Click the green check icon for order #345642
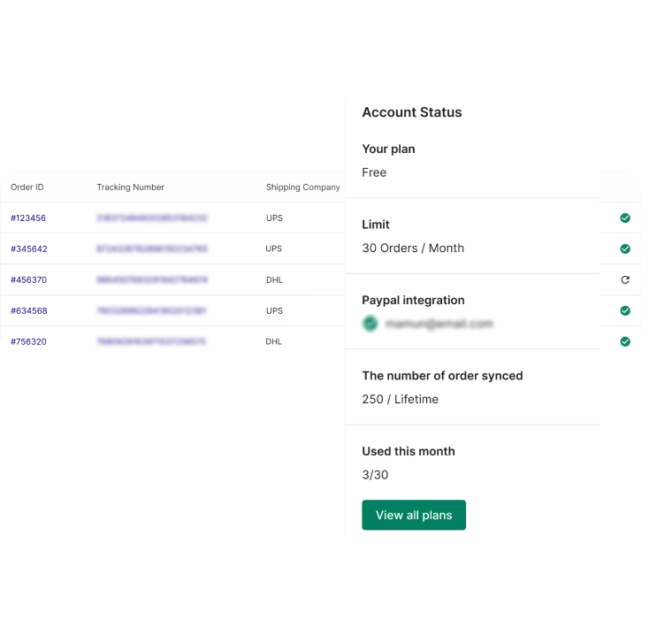 [x=625, y=249]
